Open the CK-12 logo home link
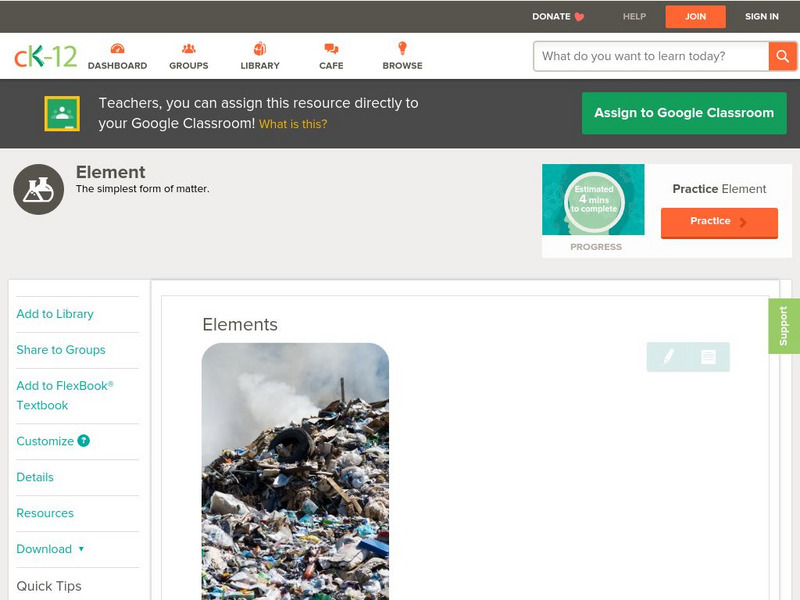Viewport: 800px width, 600px height. click(45, 56)
